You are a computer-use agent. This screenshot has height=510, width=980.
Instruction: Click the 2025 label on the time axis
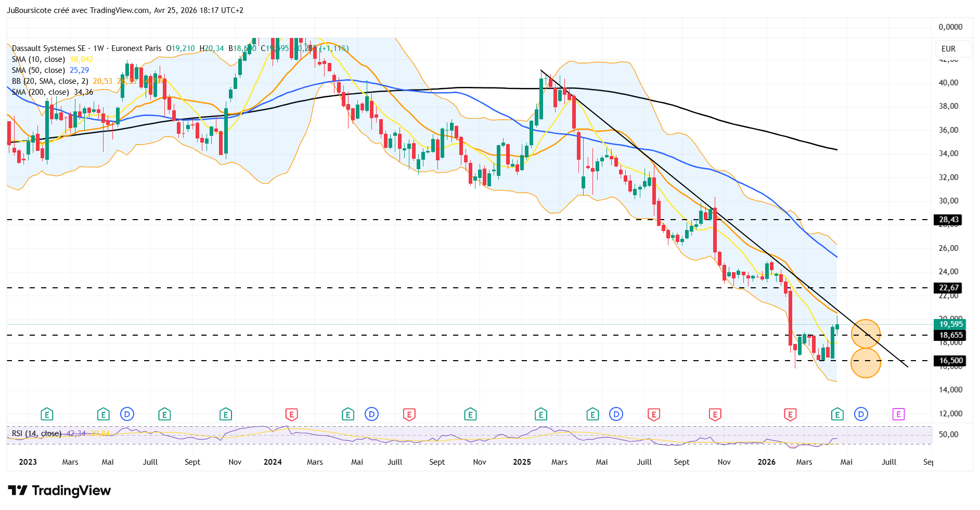click(522, 462)
